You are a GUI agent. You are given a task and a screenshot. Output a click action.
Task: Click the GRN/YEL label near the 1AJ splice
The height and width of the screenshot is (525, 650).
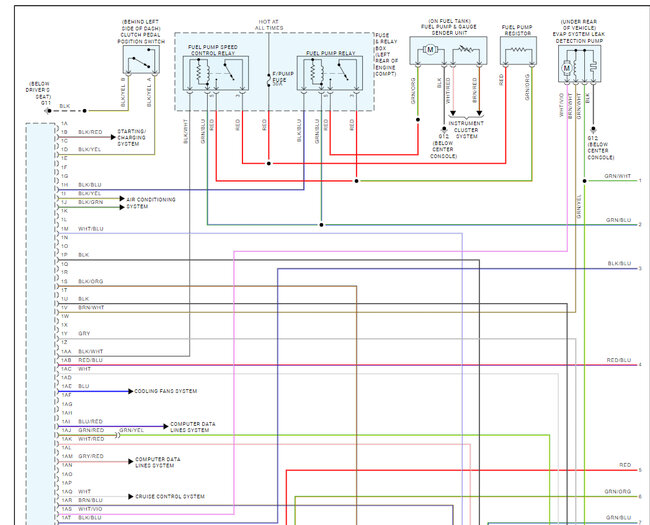point(131,430)
